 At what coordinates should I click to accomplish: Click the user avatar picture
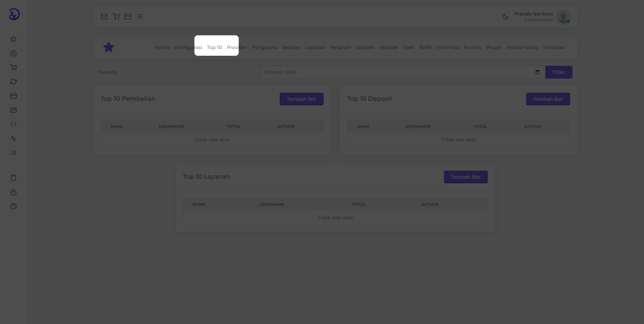563,16
